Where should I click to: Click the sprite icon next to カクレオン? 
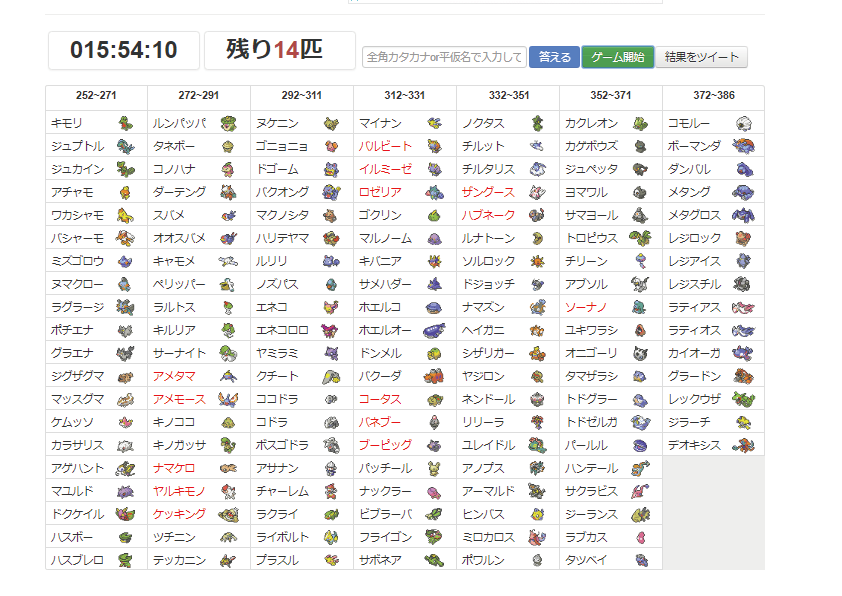click(640, 123)
